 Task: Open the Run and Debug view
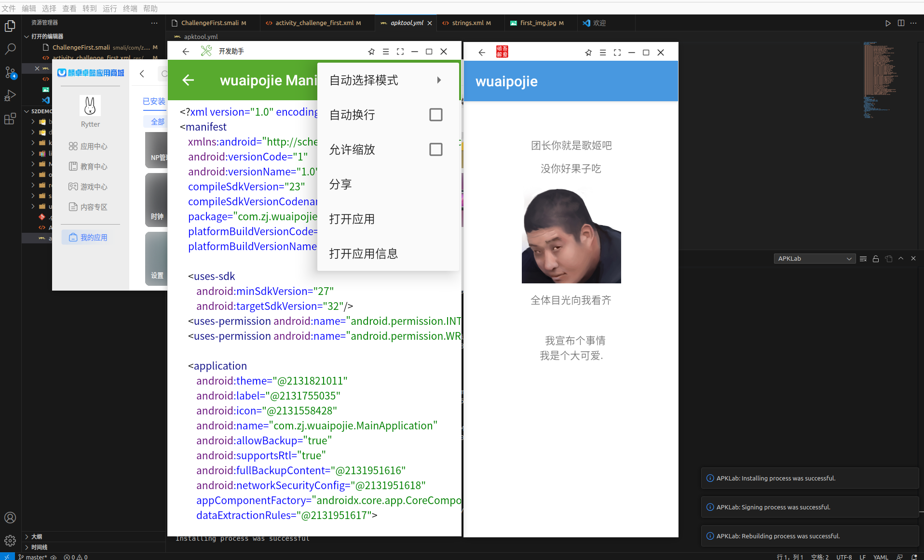pyautogui.click(x=10, y=95)
